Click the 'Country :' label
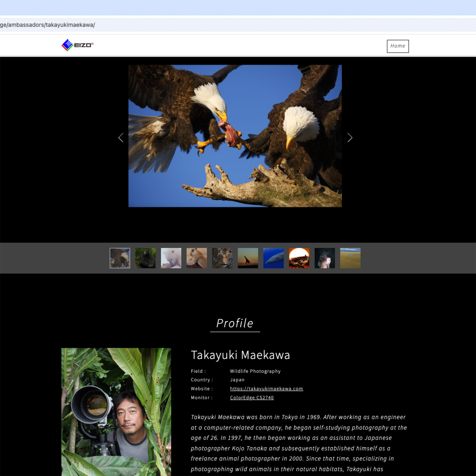 202,380
